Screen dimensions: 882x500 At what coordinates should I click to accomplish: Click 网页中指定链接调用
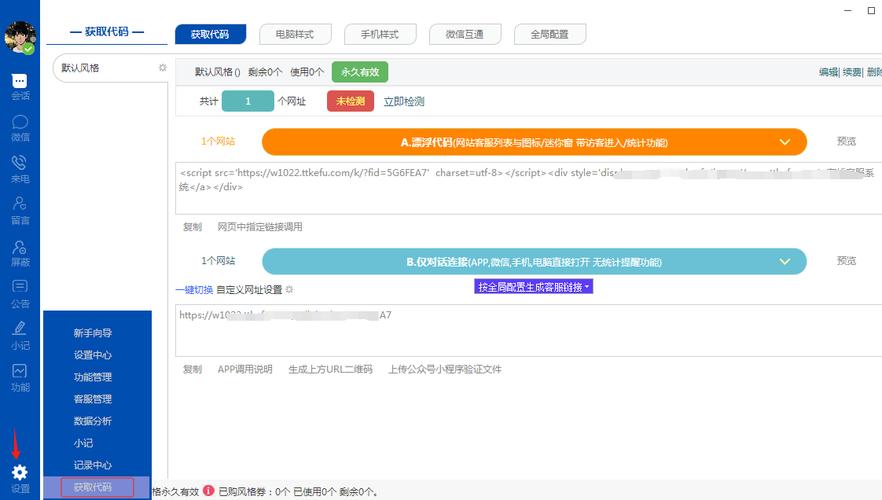click(260, 227)
